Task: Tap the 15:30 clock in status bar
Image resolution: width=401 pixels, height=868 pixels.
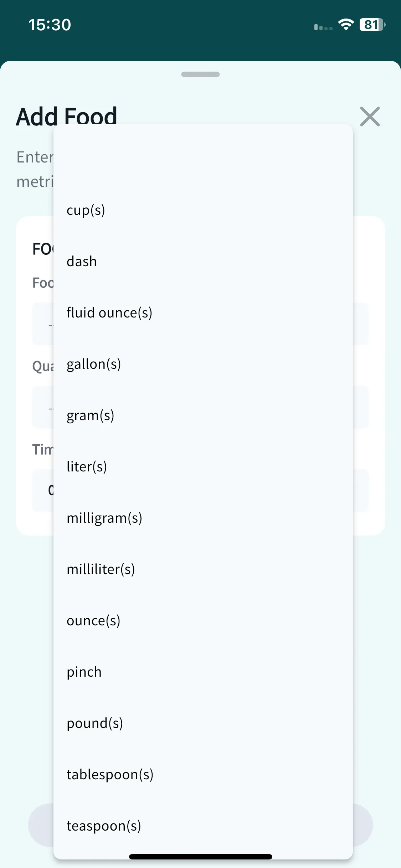Action: [x=50, y=25]
